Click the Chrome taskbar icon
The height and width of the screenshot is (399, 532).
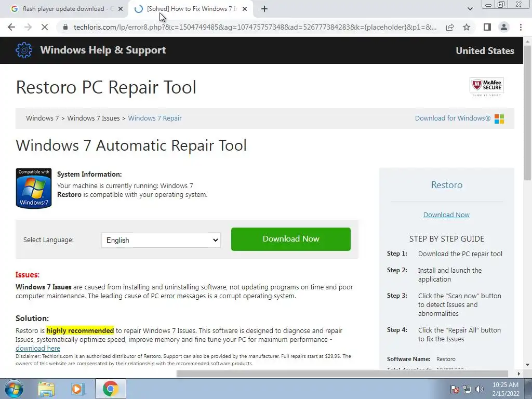click(x=110, y=389)
